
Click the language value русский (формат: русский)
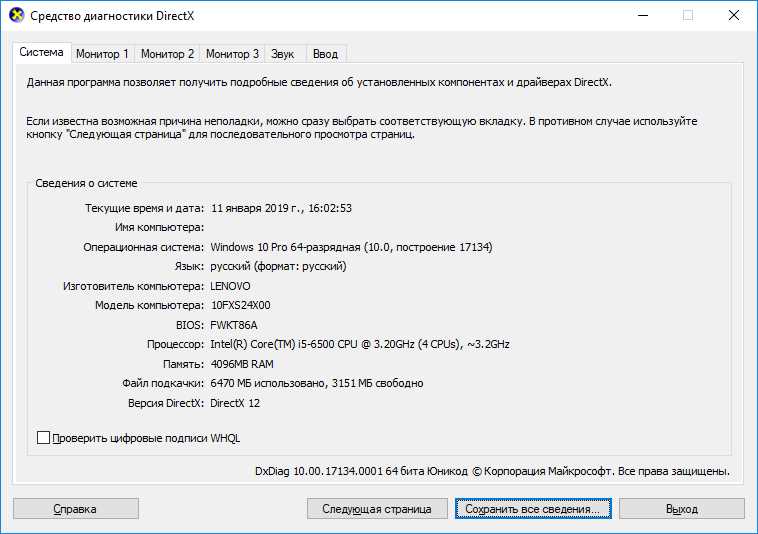coord(278,266)
